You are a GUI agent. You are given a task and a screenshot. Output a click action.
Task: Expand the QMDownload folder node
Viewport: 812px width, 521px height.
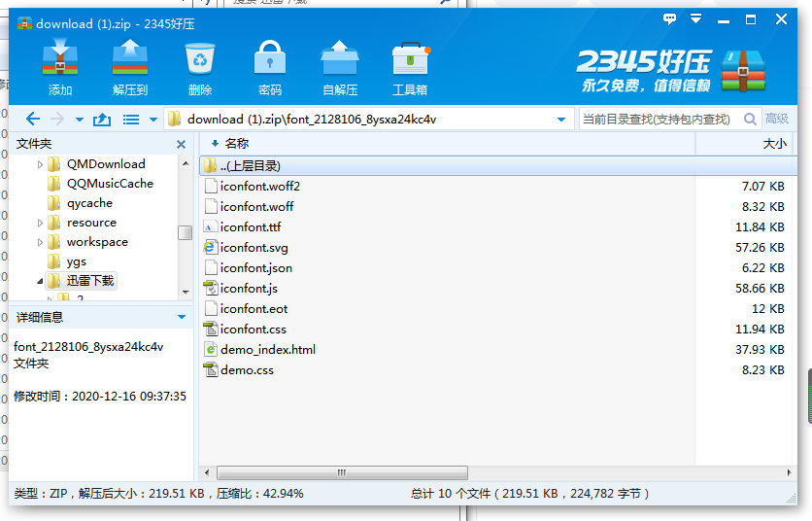pyautogui.click(x=40, y=164)
